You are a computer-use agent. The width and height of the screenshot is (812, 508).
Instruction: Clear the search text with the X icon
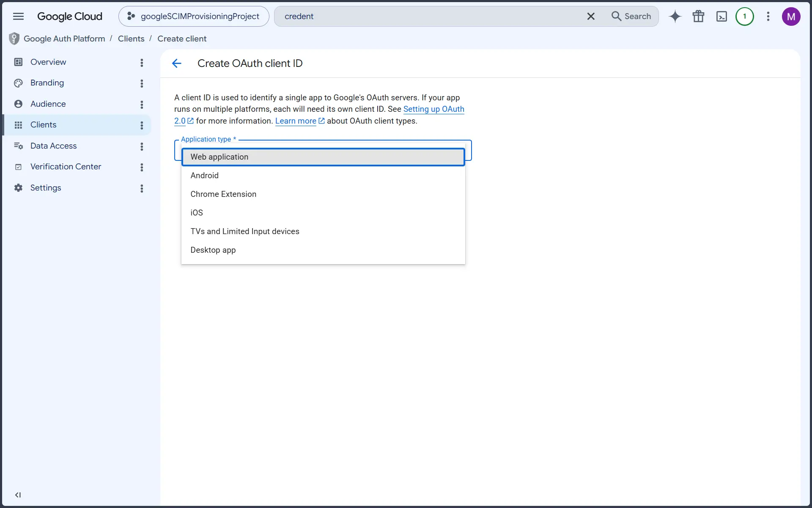point(591,16)
